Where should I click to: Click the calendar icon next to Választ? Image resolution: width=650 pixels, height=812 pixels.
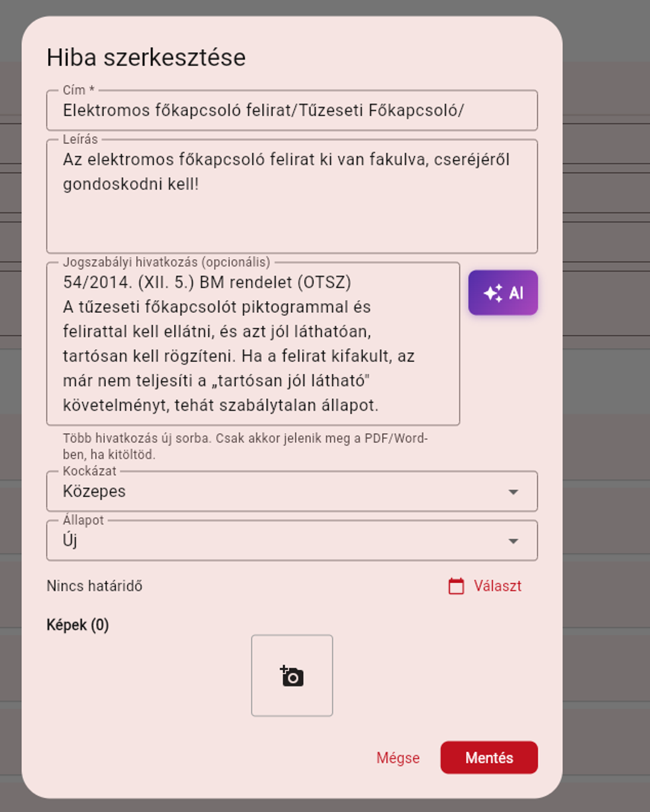click(456, 586)
